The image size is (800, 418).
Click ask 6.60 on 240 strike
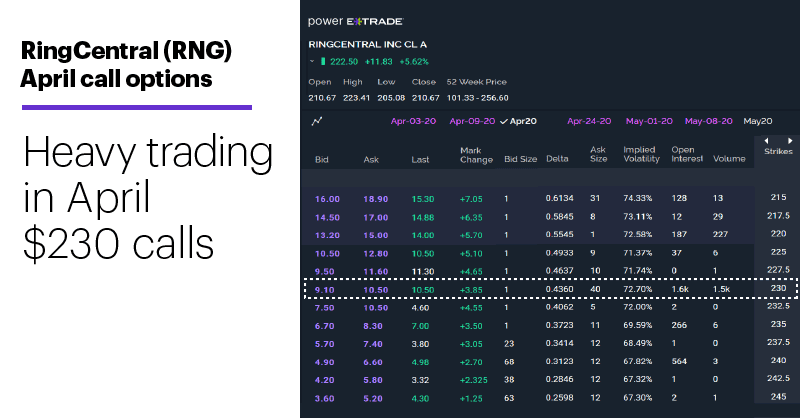373,362
